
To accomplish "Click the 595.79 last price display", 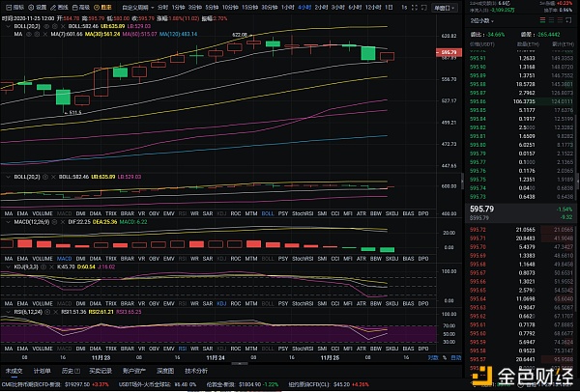I will click(481, 209).
